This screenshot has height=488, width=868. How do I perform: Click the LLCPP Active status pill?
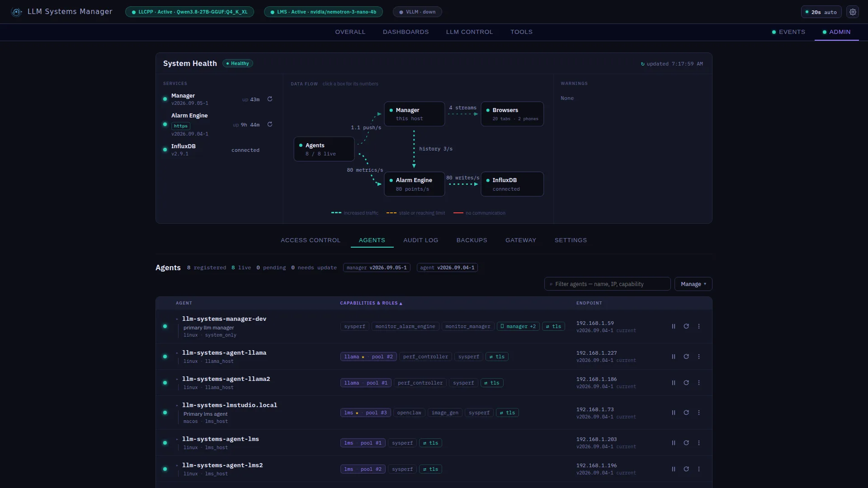click(x=189, y=12)
